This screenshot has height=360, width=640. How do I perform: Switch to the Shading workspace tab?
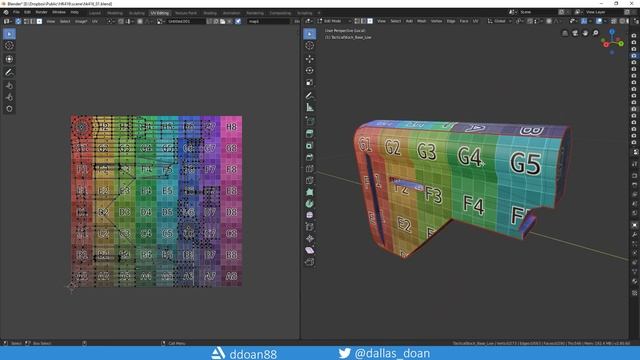point(210,13)
